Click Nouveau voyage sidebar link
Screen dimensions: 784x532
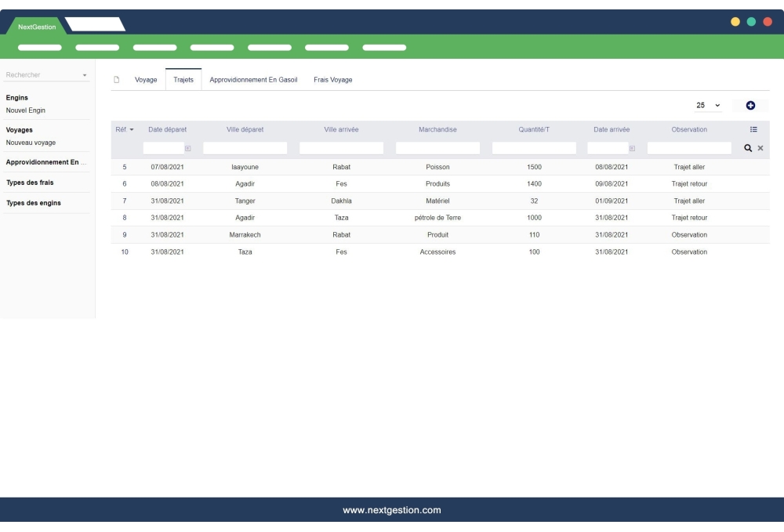pos(31,143)
